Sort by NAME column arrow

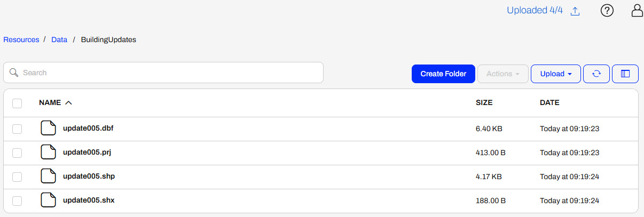click(x=68, y=103)
